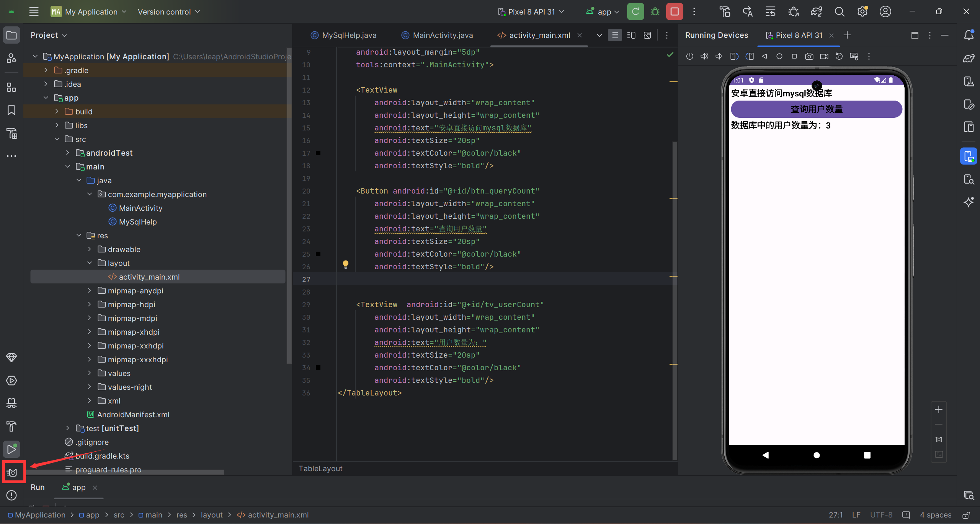
Task: Open the Version control menu
Action: pos(169,11)
